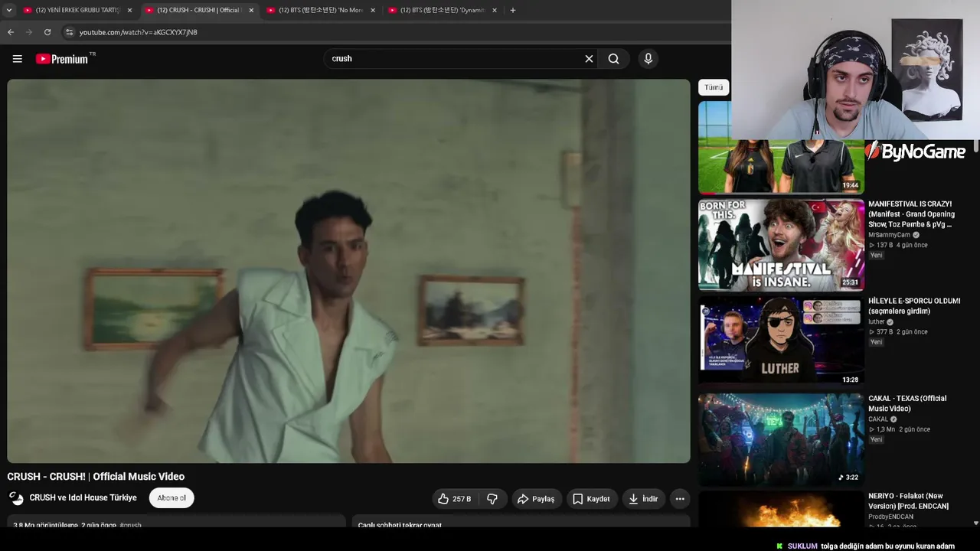Open 'HİLEYLE E-SPORCU OLDUM!' video title
This screenshot has width=980, height=551.
[914, 306]
